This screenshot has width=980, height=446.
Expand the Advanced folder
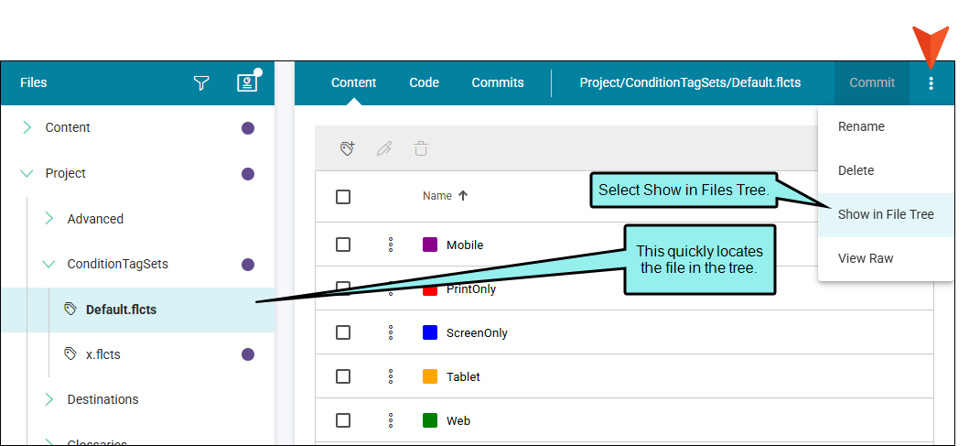[x=49, y=219]
